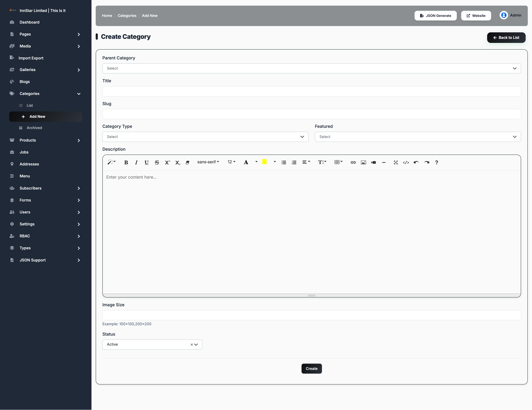Apply the yellow highlight color swatch
This screenshot has width=532, height=410.
(x=265, y=162)
